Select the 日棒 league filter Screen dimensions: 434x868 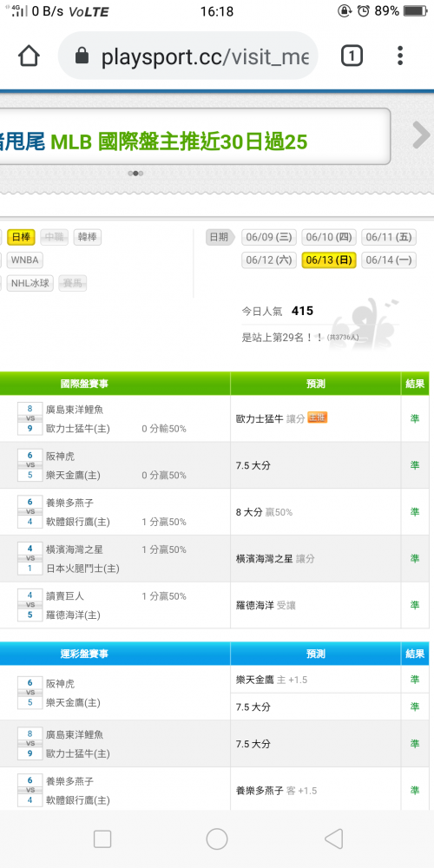point(21,238)
